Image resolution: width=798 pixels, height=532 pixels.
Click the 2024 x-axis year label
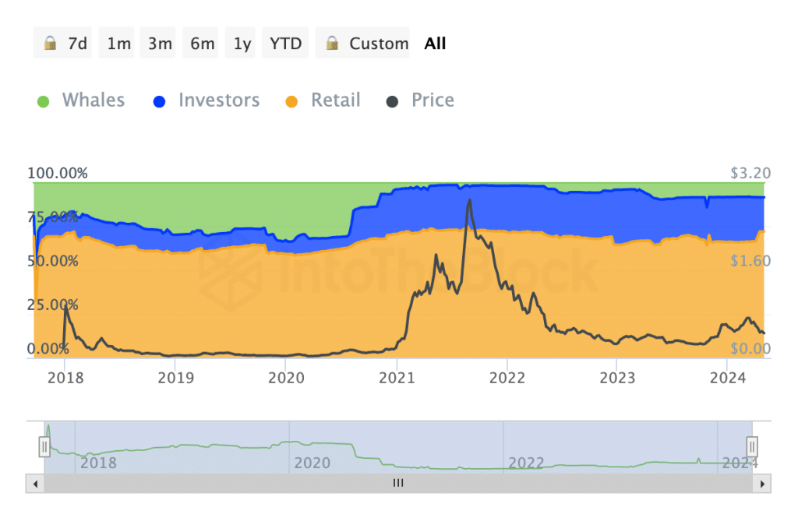728,378
